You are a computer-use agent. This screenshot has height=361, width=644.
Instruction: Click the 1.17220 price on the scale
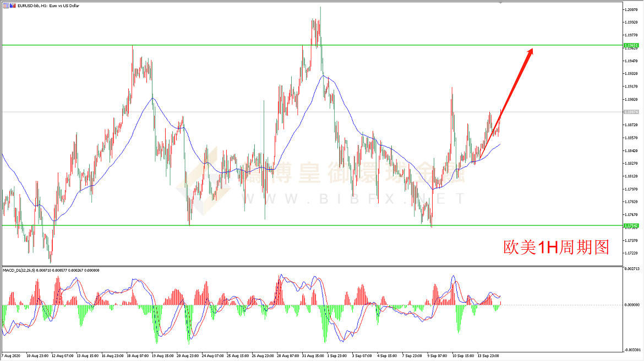(x=631, y=253)
